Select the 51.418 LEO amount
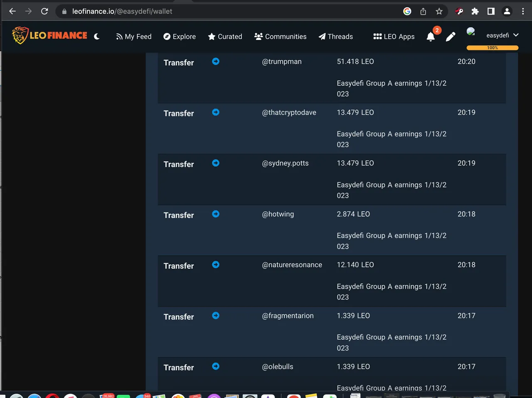This screenshot has width=532, height=398. pyautogui.click(x=355, y=62)
